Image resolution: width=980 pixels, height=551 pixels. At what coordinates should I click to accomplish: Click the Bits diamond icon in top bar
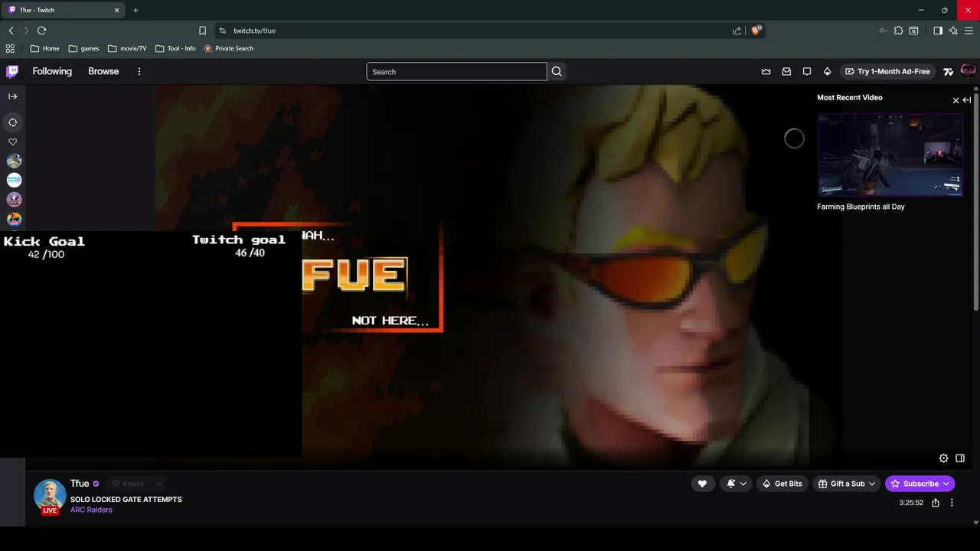[x=827, y=71]
